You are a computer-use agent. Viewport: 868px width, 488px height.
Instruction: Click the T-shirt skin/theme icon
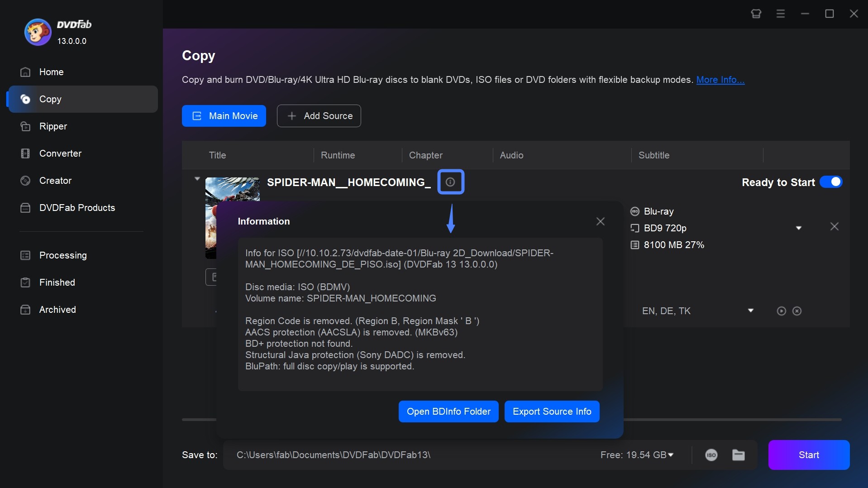pos(755,14)
